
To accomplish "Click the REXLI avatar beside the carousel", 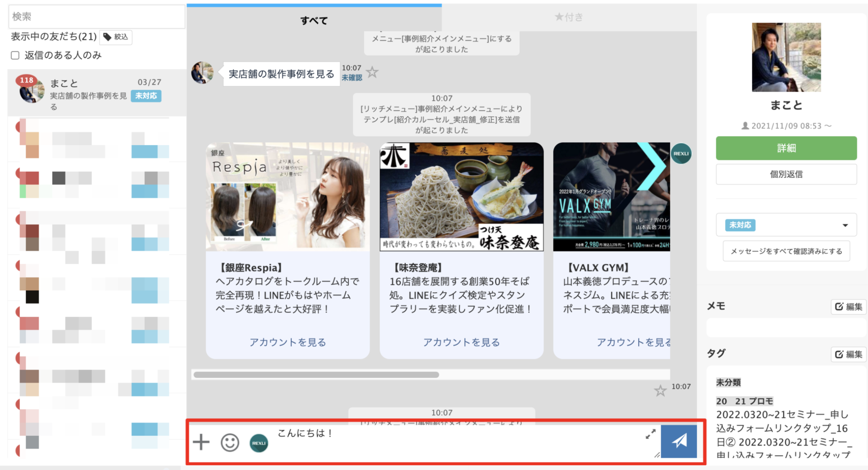I will pos(681,154).
